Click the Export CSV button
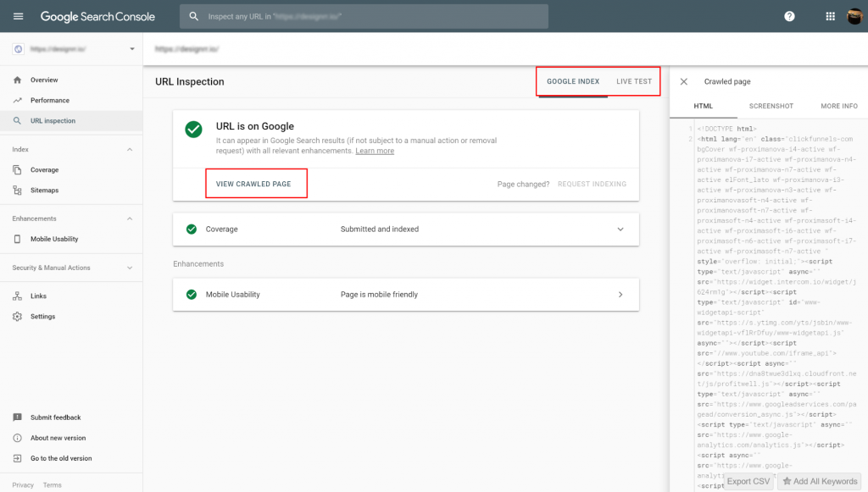 pos(748,480)
